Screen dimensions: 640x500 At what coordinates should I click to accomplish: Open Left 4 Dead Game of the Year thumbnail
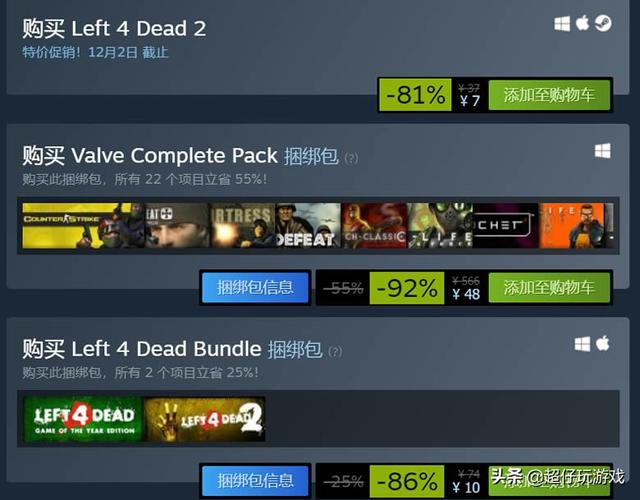(83, 419)
